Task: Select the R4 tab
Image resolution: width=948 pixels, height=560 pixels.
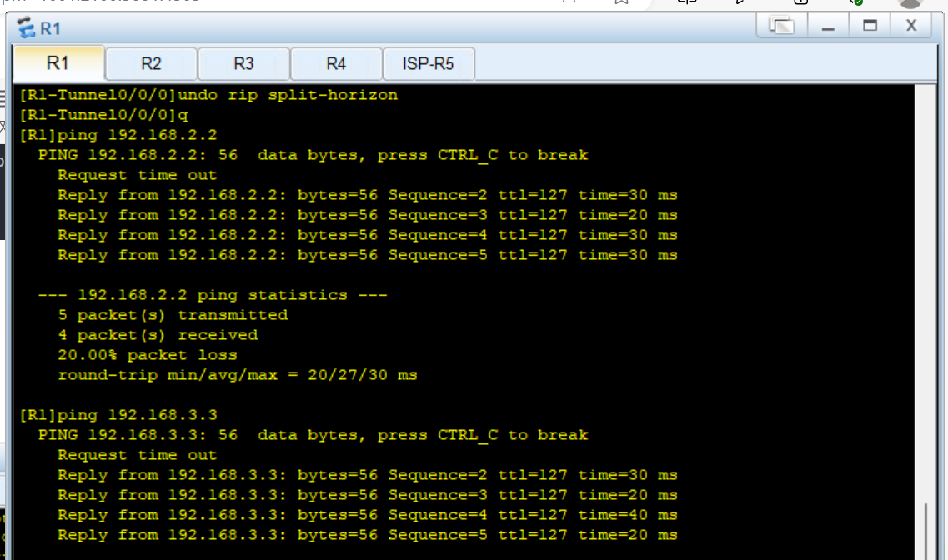Action: coord(336,63)
